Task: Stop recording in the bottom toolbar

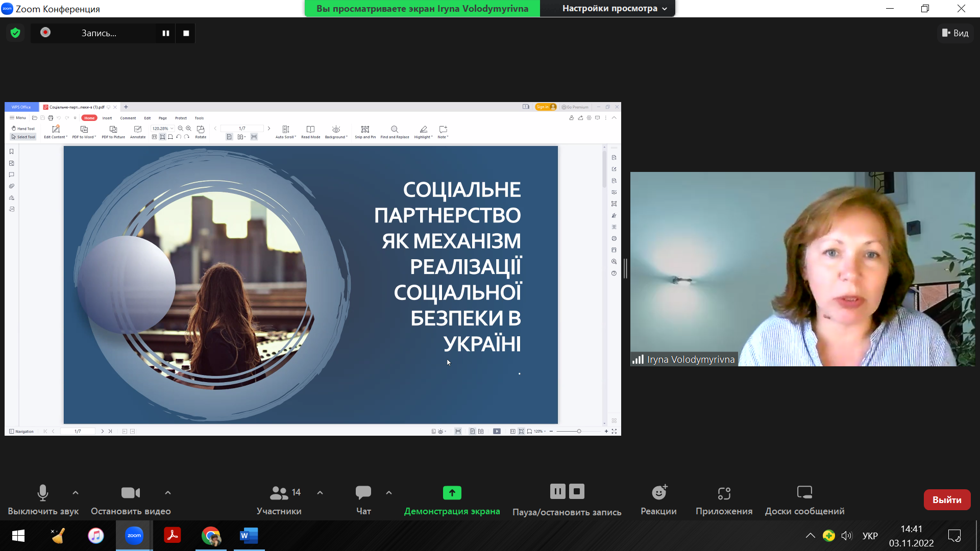Action: tap(577, 491)
